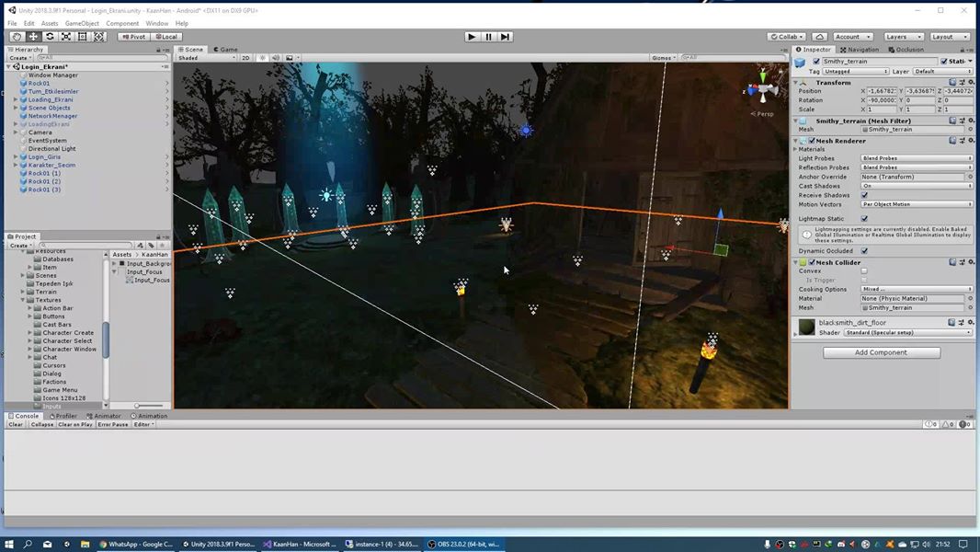The image size is (980, 552).
Task: Toggle Lightmap Static checkbox
Action: pyautogui.click(x=864, y=219)
